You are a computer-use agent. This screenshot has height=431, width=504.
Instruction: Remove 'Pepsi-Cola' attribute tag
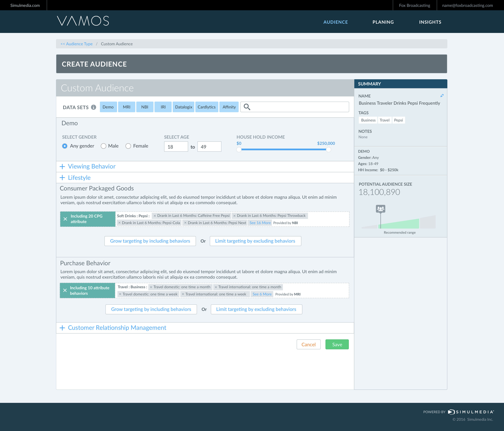tap(119, 223)
